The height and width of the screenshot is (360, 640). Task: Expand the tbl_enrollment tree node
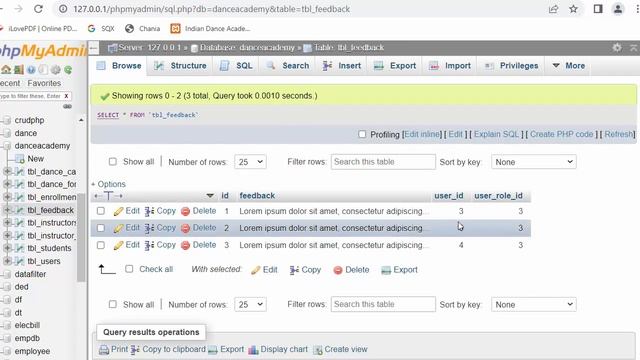point(7,197)
